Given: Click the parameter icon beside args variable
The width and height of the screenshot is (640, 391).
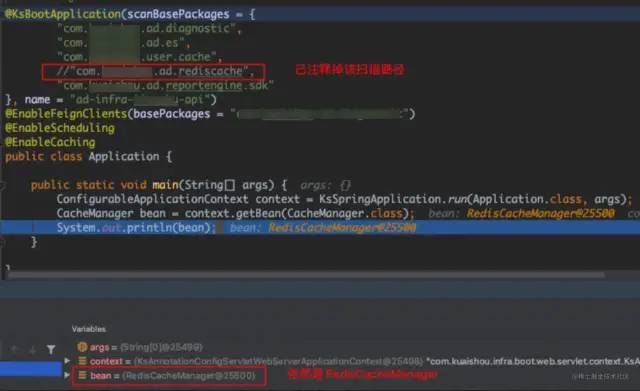Looking at the screenshot, I should (x=82, y=347).
